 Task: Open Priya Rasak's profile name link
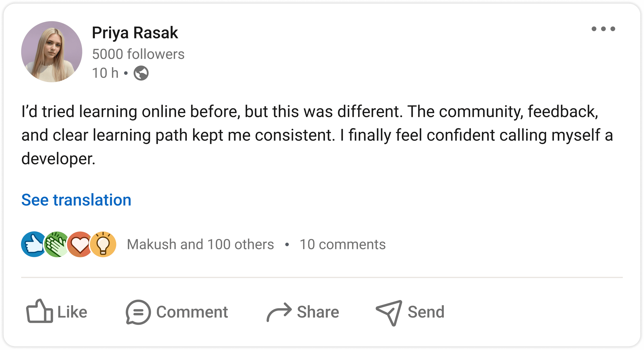[x=135, y=33]
